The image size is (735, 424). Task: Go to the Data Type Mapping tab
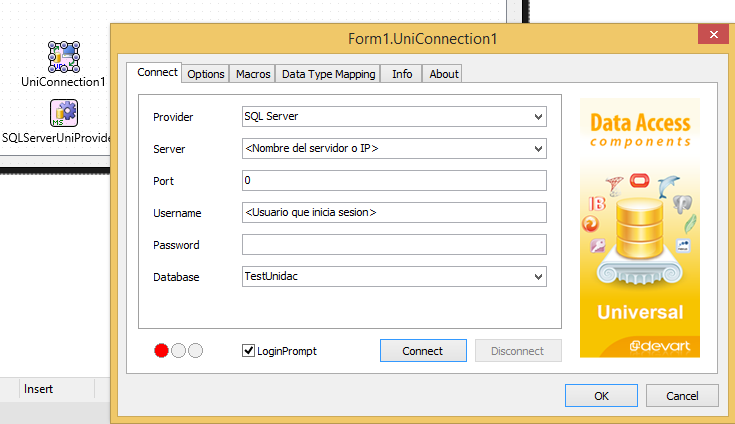[x=328, y=74]
